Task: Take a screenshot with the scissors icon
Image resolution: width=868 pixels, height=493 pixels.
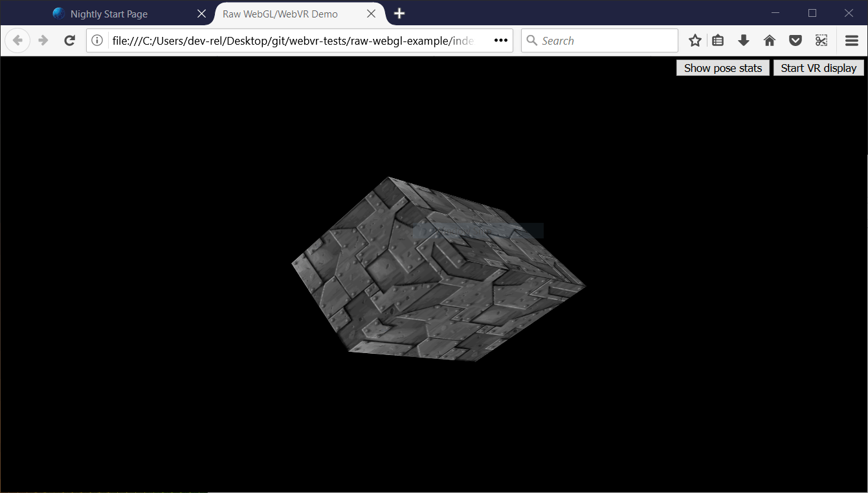Action: [x=821, y=40]
